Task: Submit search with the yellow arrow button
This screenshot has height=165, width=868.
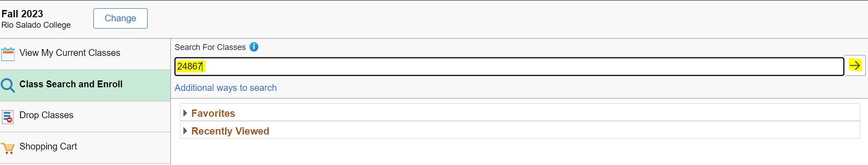Action: (x=855, y=65)
